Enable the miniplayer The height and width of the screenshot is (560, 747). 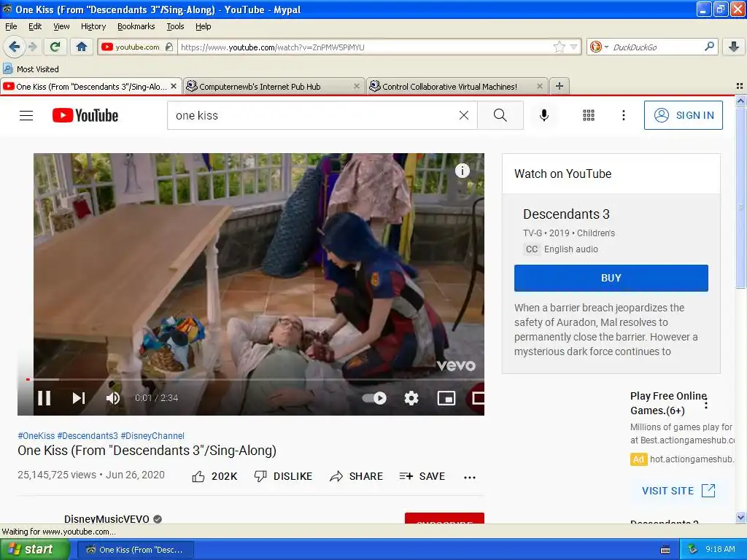coord(446,398)
